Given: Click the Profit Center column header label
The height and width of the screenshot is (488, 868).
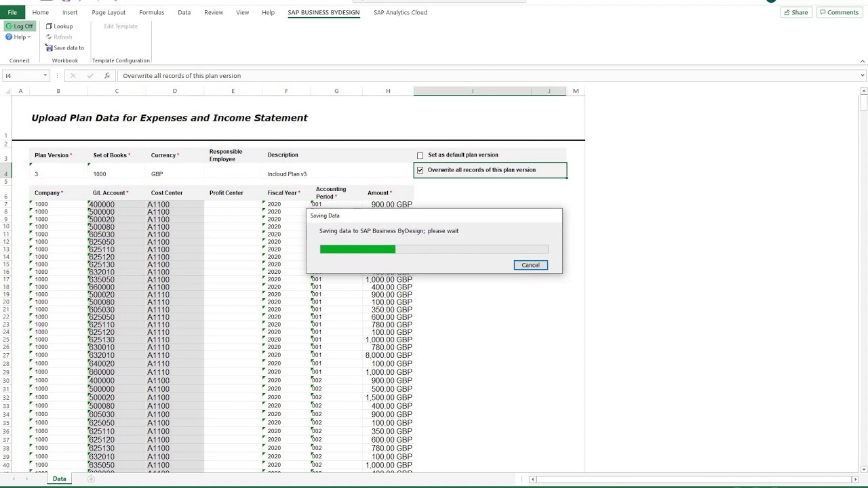Looking at the screenshot, I should click(226, 193).
